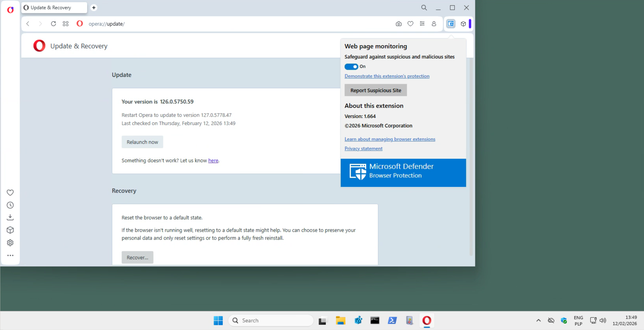The height and width of the screenshot is (330, 644).
Task: Open downloads from the sidebar
Action: pos(10,217)
